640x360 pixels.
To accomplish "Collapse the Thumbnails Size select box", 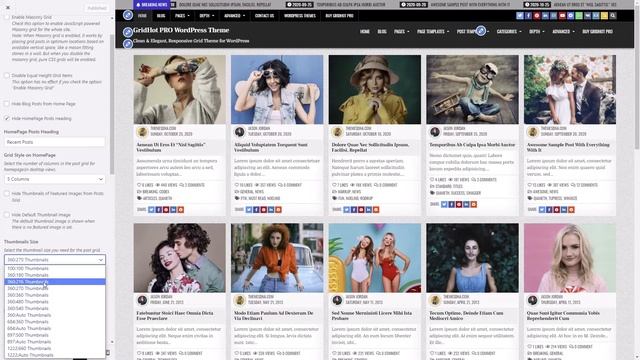I will coord(55,260).
